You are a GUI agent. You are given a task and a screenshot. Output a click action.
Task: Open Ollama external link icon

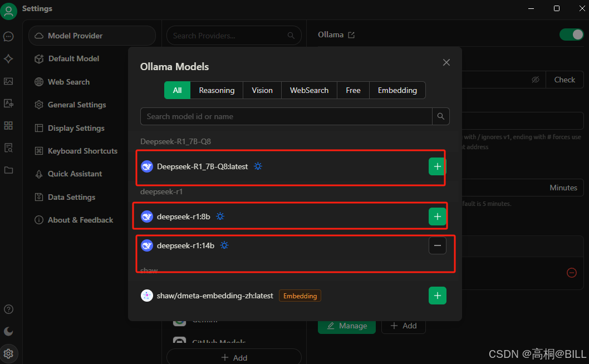click(351, 35)
